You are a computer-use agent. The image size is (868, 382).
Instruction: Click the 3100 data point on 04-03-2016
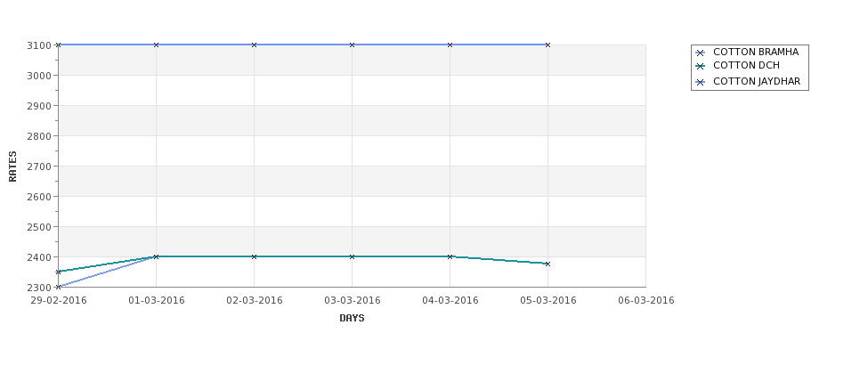pos(450,45)
